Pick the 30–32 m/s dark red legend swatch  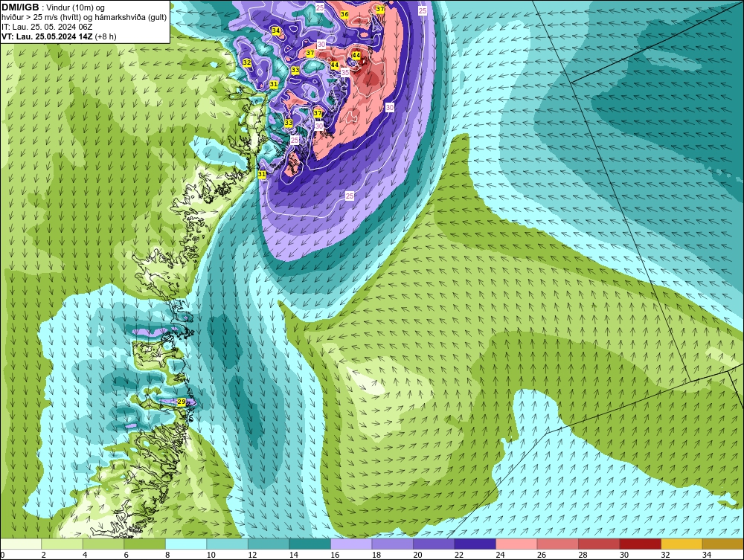click(x=640, y=544)
